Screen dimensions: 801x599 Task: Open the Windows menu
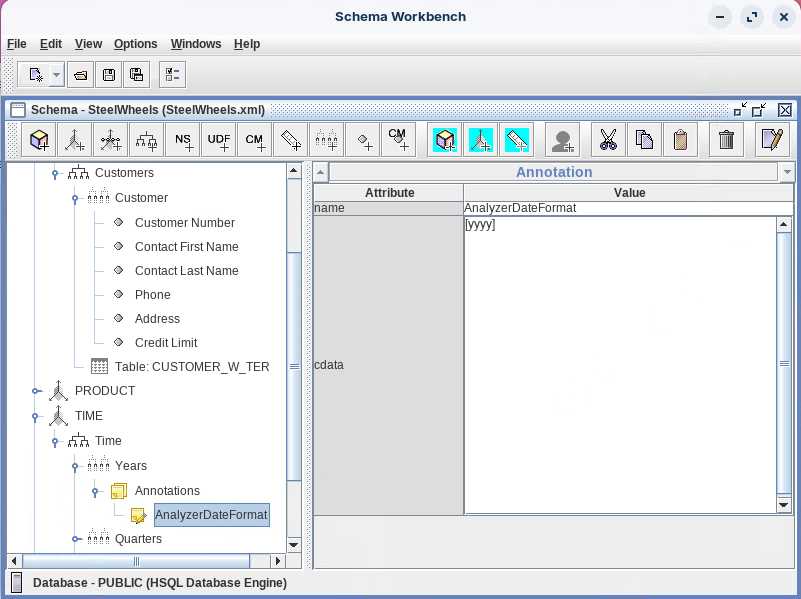[195, 44]
